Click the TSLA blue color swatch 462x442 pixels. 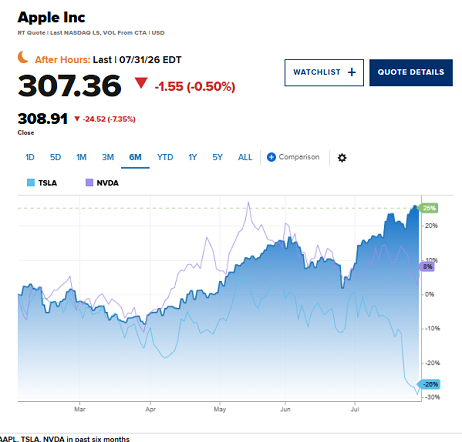(31, 183)
